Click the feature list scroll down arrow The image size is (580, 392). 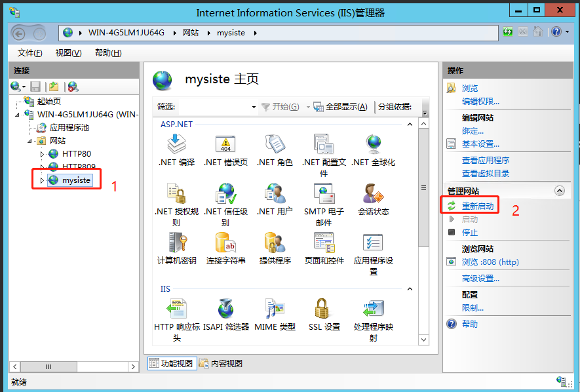pos(424,340)
